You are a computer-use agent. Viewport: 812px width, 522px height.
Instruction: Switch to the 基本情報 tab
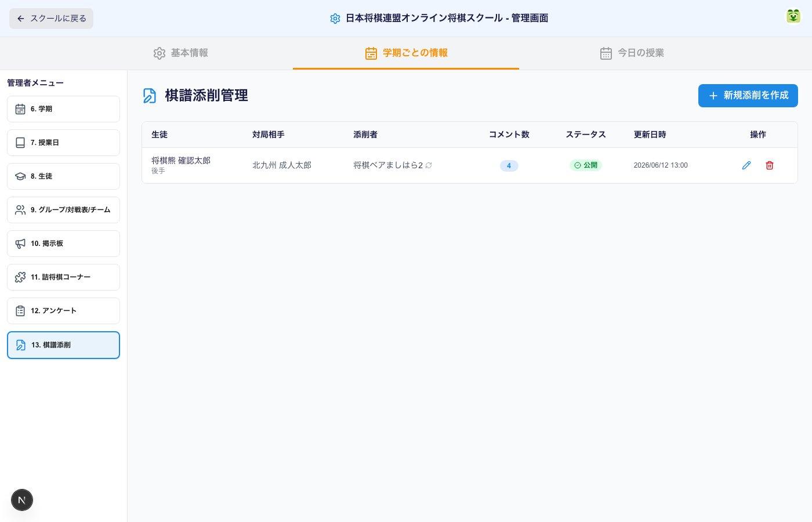[180, 53]
